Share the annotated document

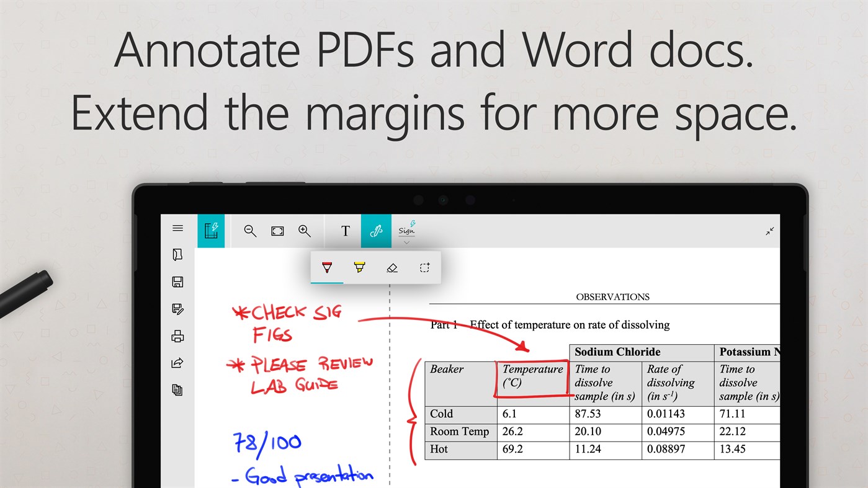[177, 363]
